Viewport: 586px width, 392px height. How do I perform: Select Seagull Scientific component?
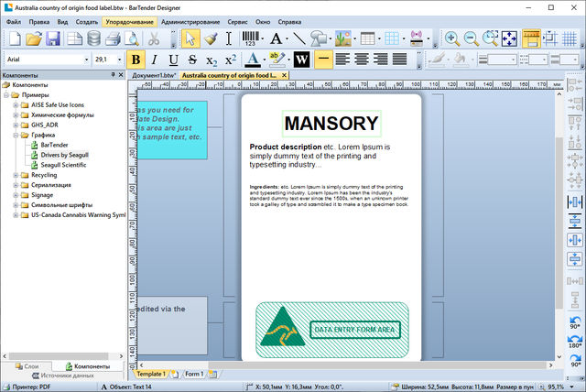point(63,165)
